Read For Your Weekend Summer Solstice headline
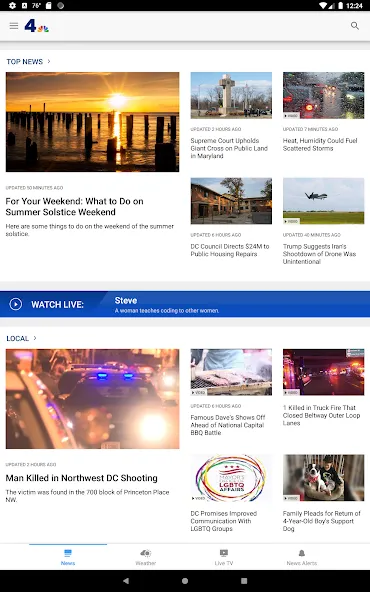 coord(74,207)
